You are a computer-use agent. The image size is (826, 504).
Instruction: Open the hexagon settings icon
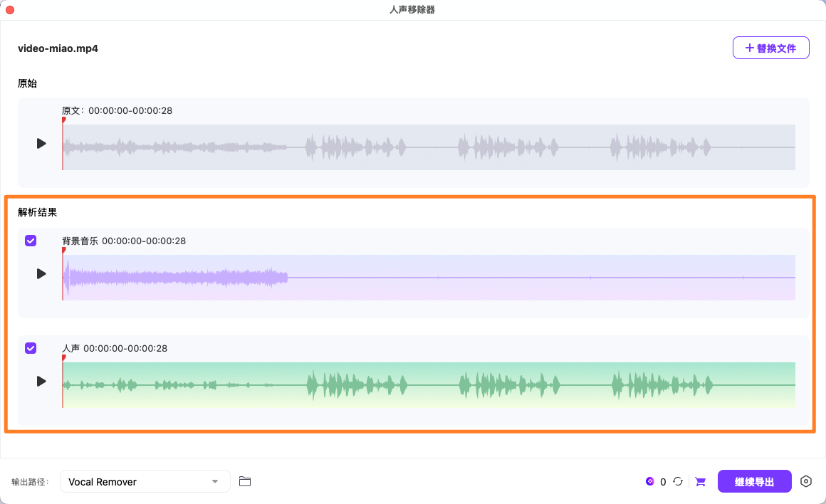[x=806, y=482]
